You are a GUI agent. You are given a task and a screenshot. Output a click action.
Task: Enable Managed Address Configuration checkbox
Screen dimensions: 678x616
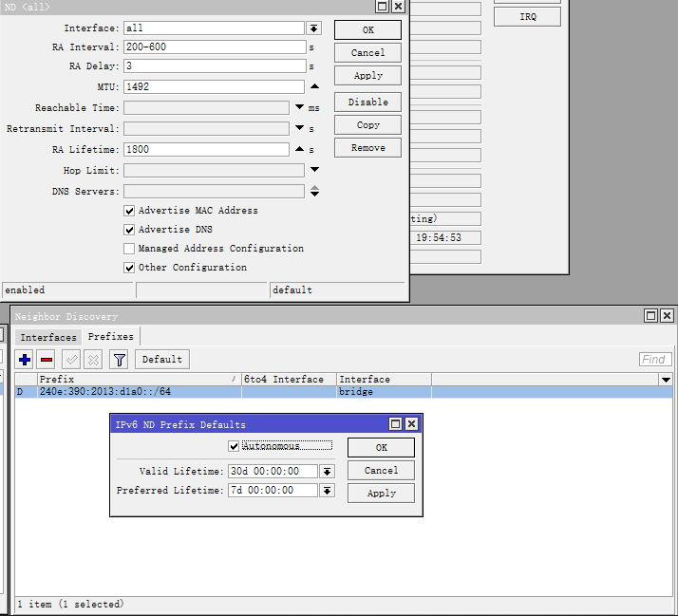pos(129,249)
